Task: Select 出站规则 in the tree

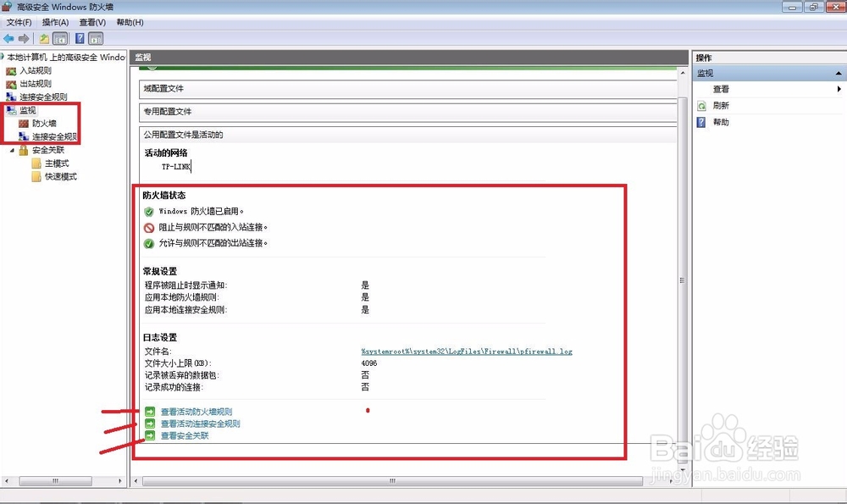Action: click(36, 84)
